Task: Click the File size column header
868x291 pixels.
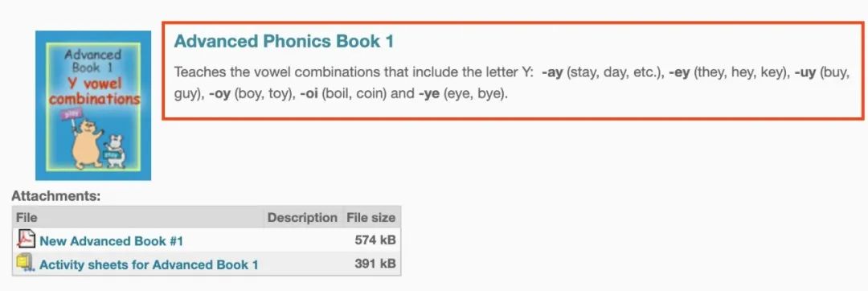Action: click(371, 217)
